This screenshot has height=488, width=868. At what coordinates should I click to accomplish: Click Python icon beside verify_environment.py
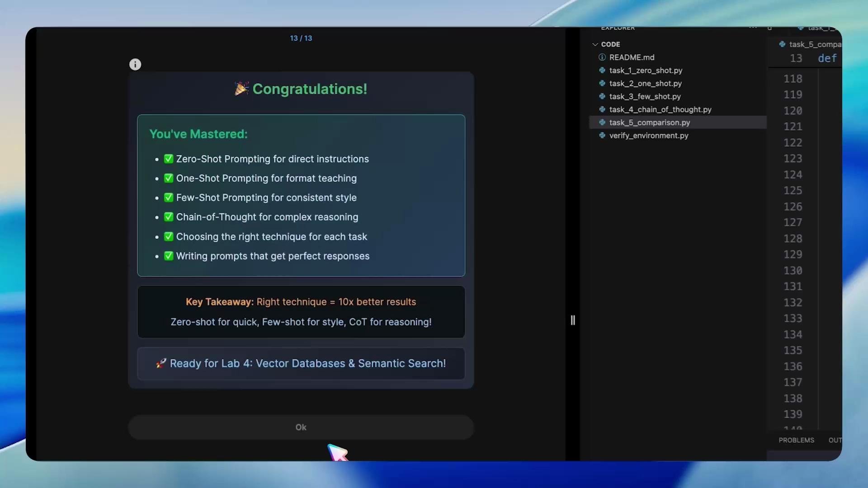[x=602, y=136]
